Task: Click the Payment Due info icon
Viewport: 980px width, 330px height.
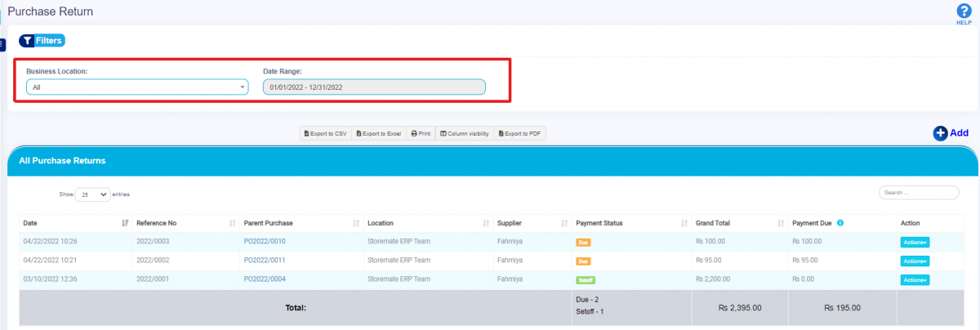Action: click(840, 222)
